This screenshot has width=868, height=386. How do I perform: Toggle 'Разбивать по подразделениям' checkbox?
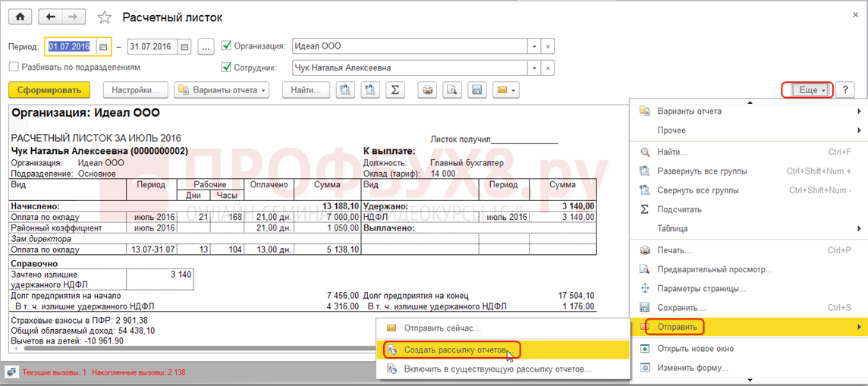point(14,67)
